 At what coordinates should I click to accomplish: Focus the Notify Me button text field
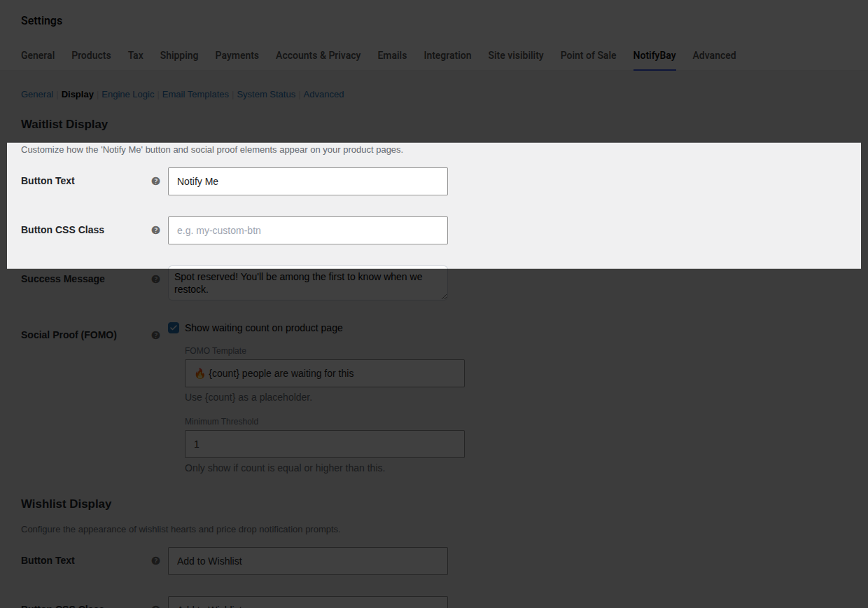coord(308,181)
